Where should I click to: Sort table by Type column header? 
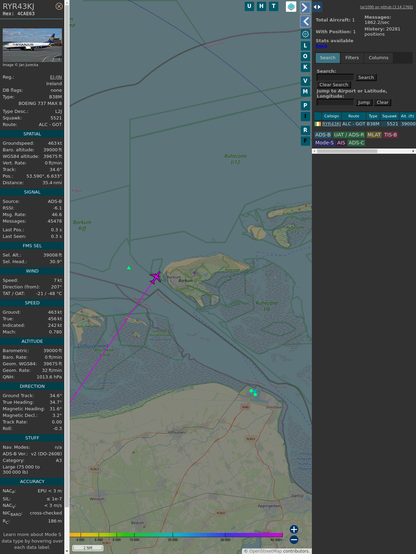pyautogui.click(x=373, y=116)
